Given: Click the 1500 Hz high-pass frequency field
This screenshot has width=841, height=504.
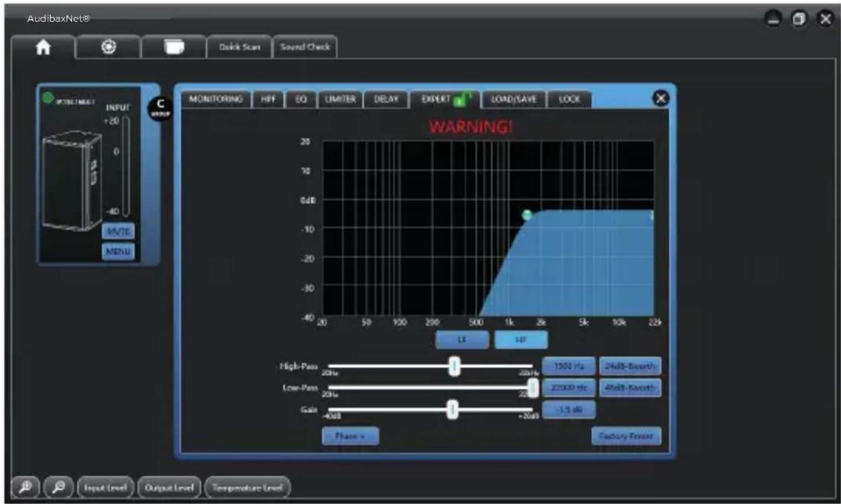Looking at the screenshot, I should 569,367.
